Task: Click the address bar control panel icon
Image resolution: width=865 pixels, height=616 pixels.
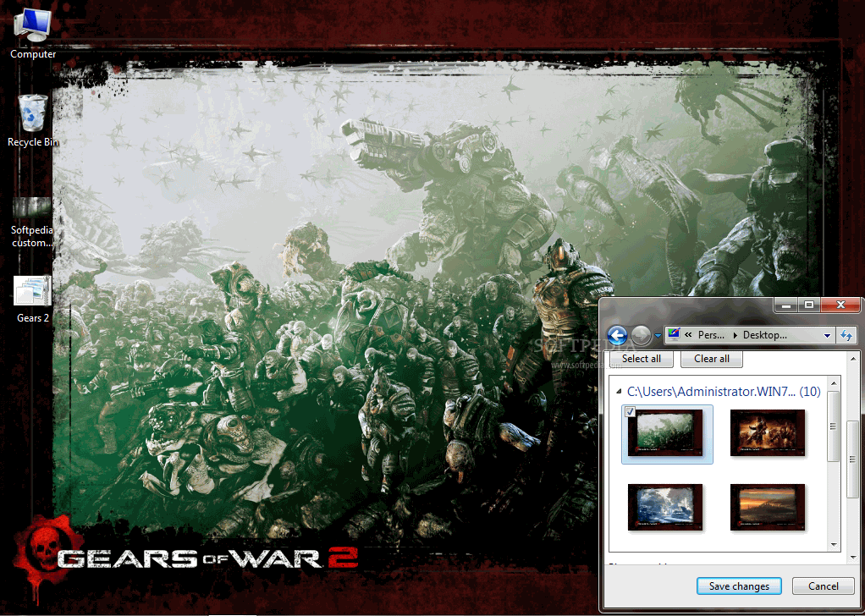Action: pos(674,334)
